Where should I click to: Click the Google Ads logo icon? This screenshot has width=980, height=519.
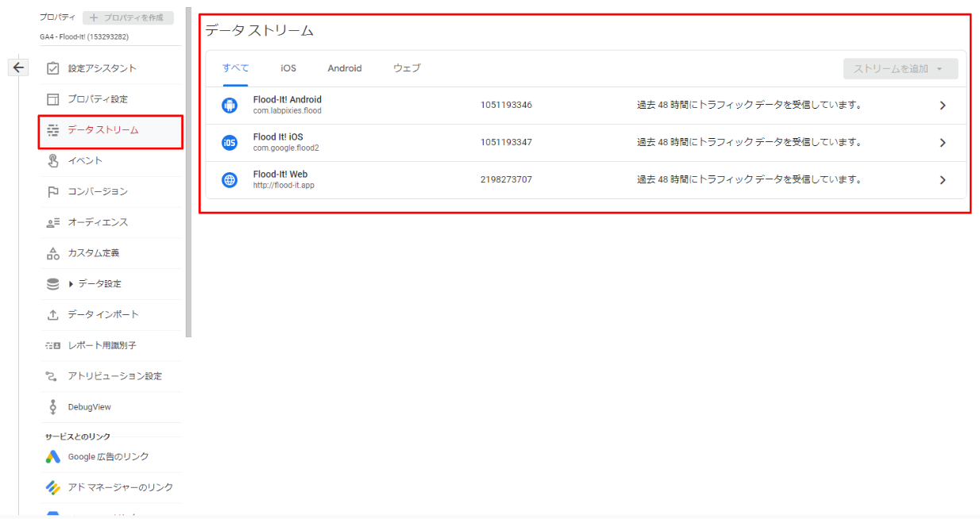(53, 457)
